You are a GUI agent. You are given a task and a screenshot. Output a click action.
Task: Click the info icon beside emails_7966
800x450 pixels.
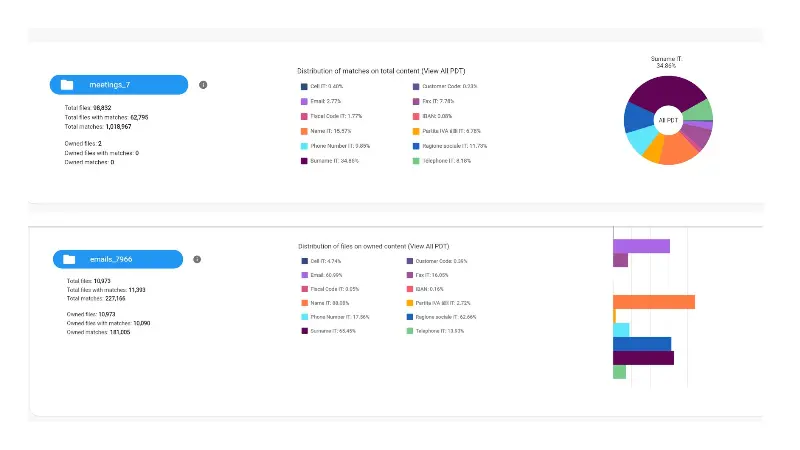197,259
